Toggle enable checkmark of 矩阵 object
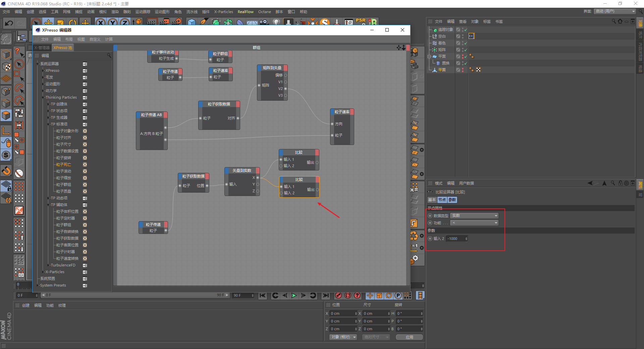 [466, 50]
